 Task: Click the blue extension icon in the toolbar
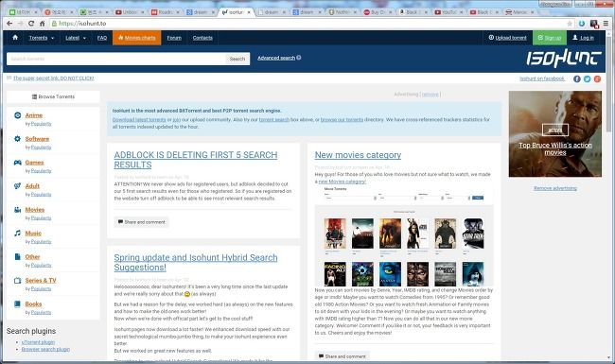582,24
